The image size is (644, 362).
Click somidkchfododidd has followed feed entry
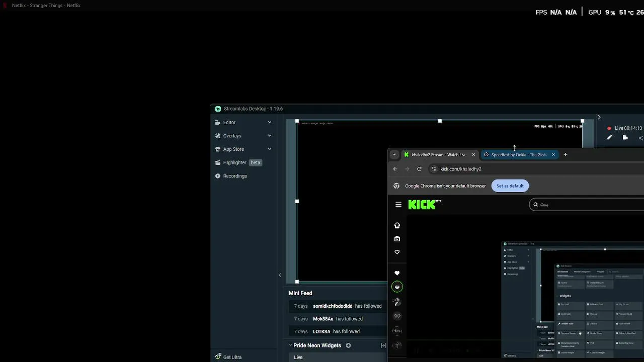[338, 306]
